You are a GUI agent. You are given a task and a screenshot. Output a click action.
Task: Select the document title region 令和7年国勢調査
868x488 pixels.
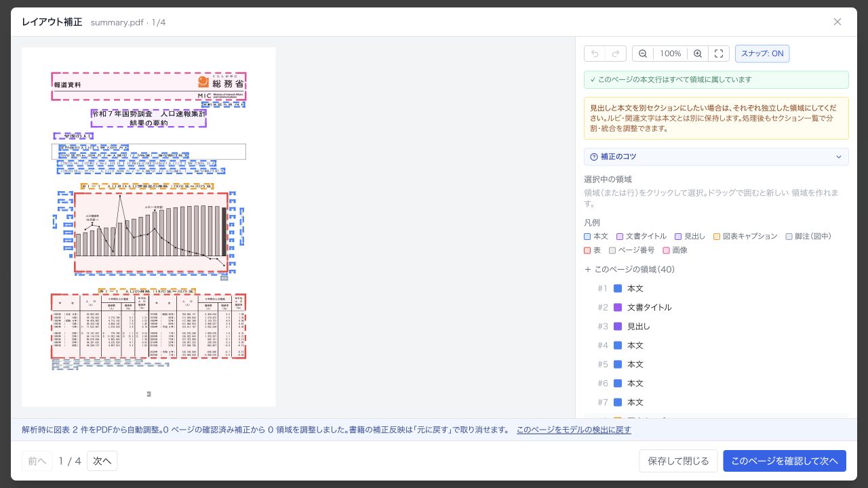point(149,118)
